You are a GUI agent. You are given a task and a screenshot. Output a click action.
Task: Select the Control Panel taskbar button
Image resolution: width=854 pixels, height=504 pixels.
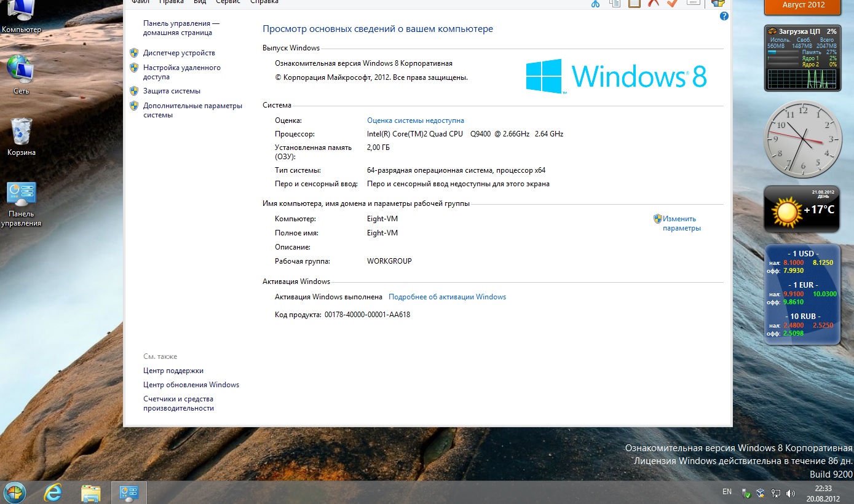[x=129, y=492]
